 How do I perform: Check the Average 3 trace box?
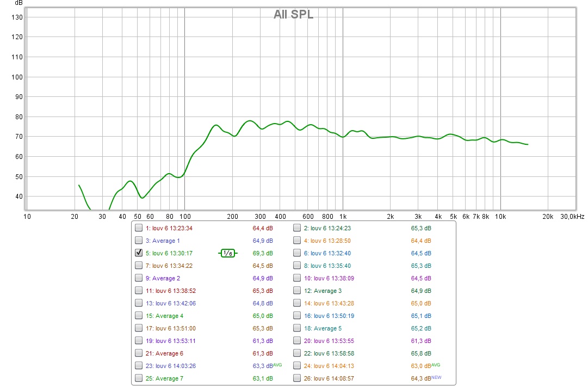(x=297, y=291)
